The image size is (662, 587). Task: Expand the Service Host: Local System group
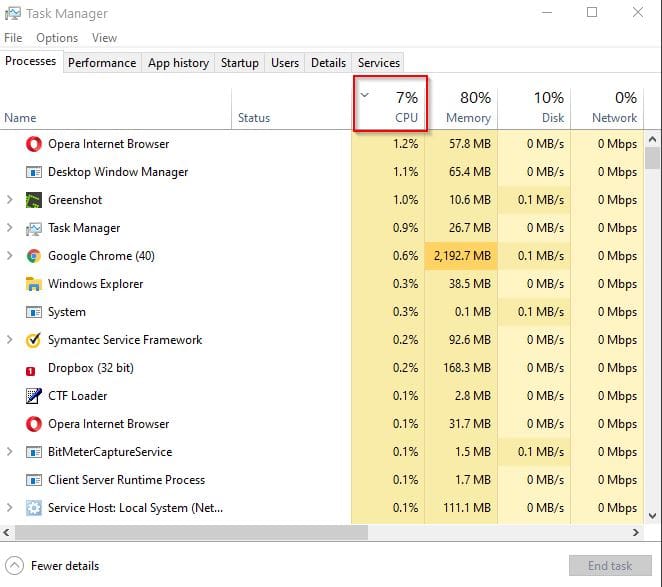[x=10, y=508]
